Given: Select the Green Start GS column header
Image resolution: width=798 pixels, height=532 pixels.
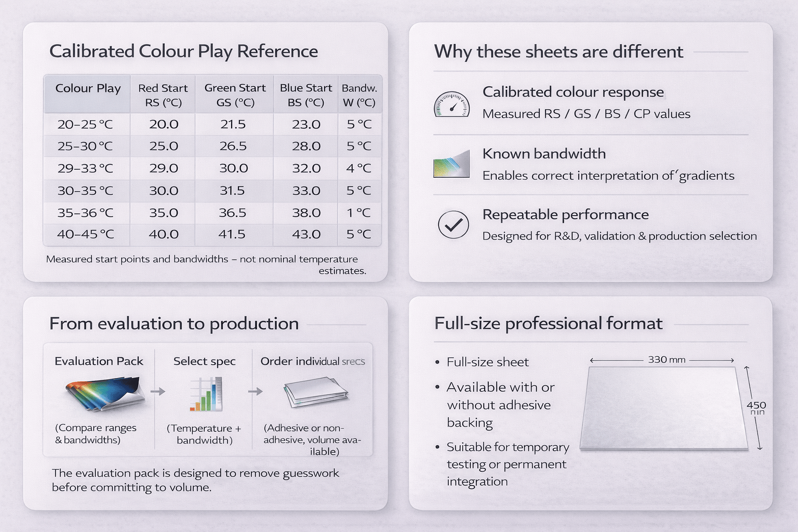Looking at the screenshot, I should [235, 95].
